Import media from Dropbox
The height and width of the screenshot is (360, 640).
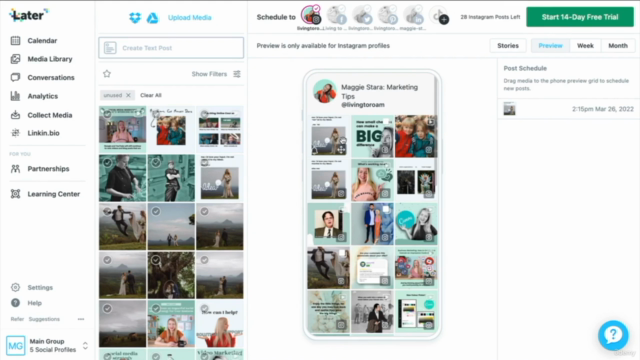[x=135, y=18]
